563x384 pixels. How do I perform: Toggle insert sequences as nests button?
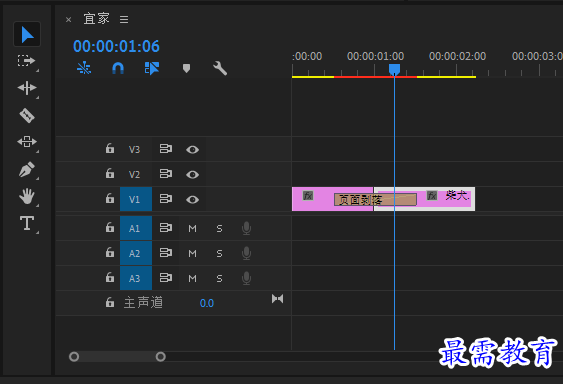[84, 68]
